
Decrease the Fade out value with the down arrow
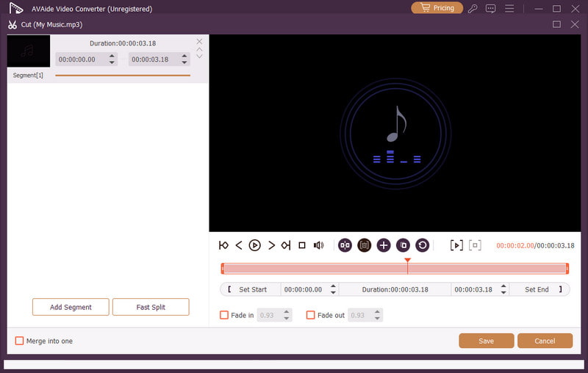point(377,319)
